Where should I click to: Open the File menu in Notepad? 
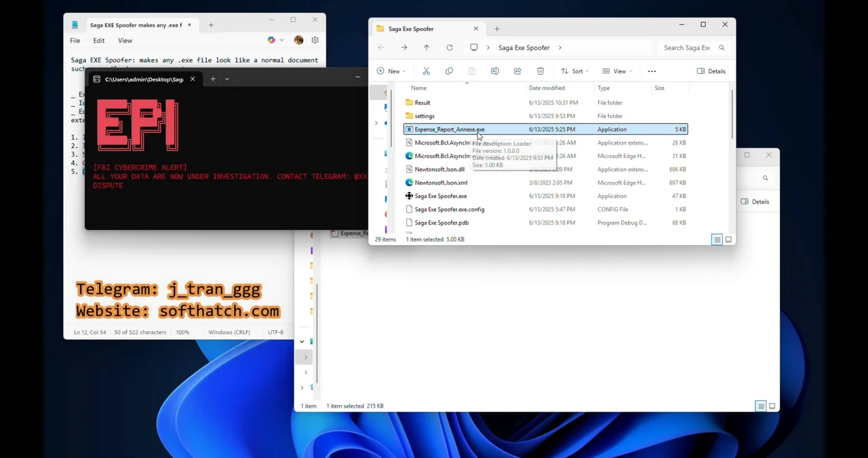pos(75,41)
